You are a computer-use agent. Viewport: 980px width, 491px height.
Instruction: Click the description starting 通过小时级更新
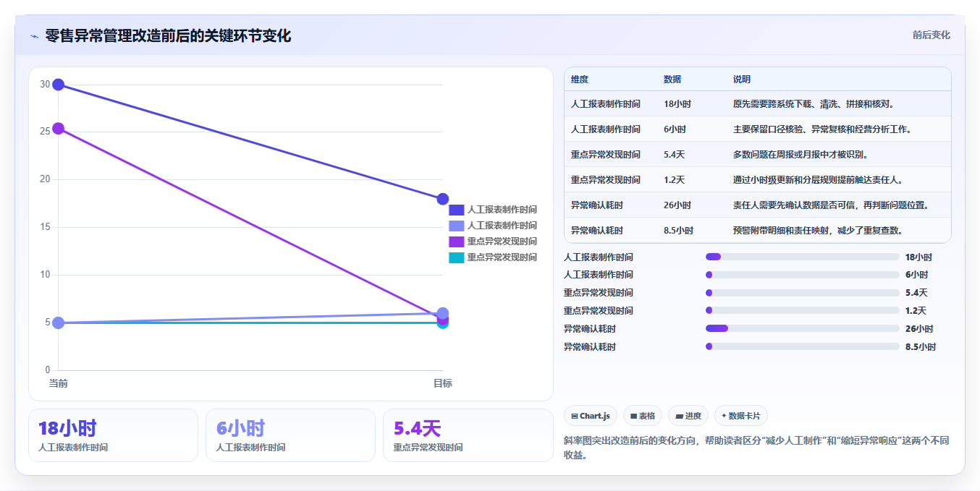(818, 180)
